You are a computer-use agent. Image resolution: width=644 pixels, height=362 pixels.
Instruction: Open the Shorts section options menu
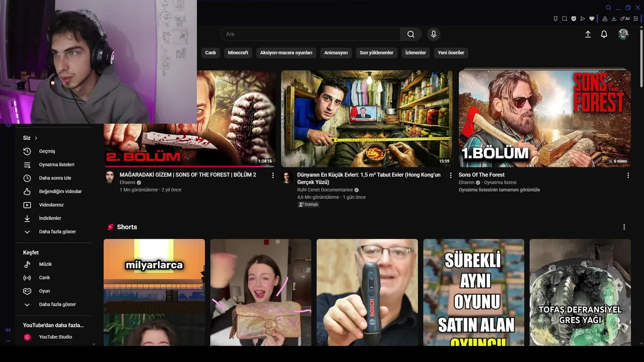click(x=624, y=227)
